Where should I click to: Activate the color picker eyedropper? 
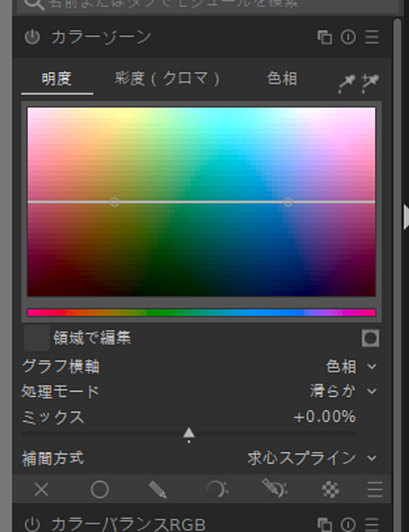pos(346,83)
